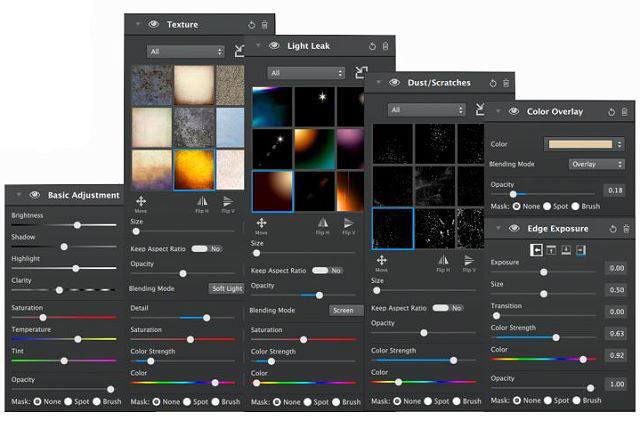Reset the Color Overlay panel
The width and height of the screenshot is (640, 421).
click(611, 112)
